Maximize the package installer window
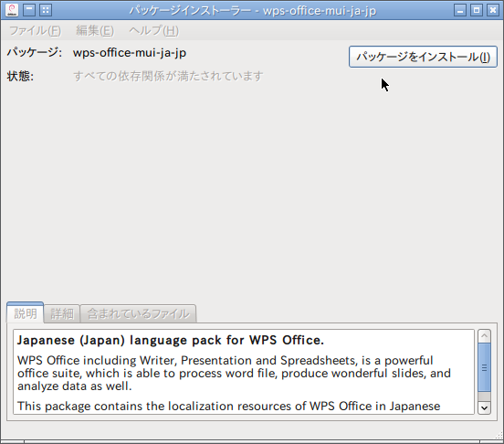 click(x=477, y=10)
